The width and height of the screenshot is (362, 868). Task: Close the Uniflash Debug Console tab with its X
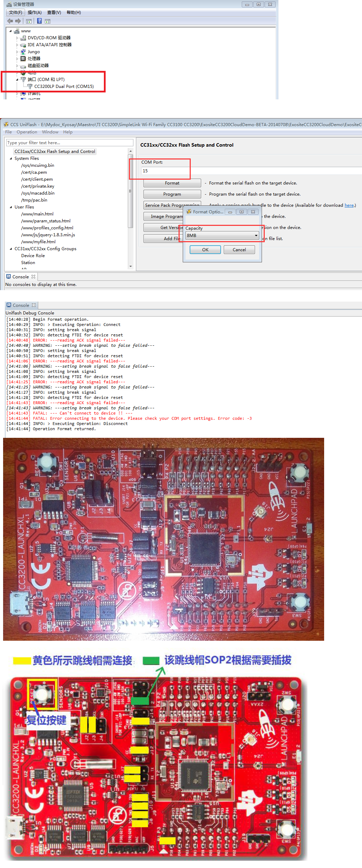point(34,305)
